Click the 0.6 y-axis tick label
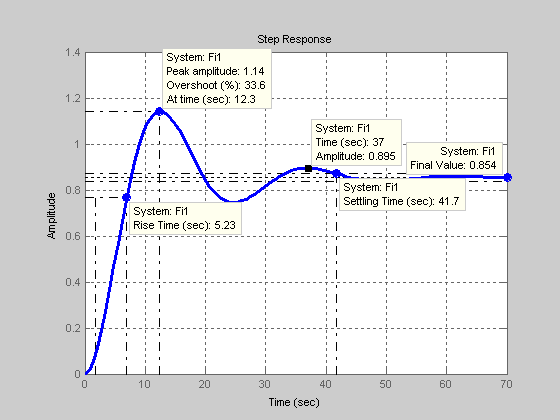This screenshot has width=560, height=420. (x=72, y=236)
